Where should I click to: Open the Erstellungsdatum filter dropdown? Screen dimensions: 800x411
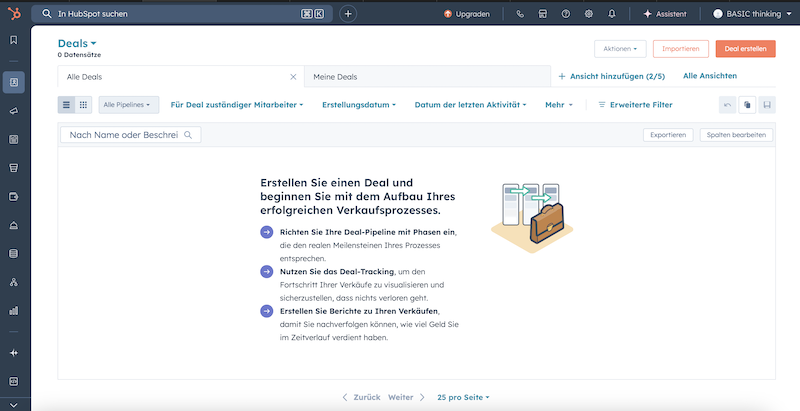(x=359, y=105)
